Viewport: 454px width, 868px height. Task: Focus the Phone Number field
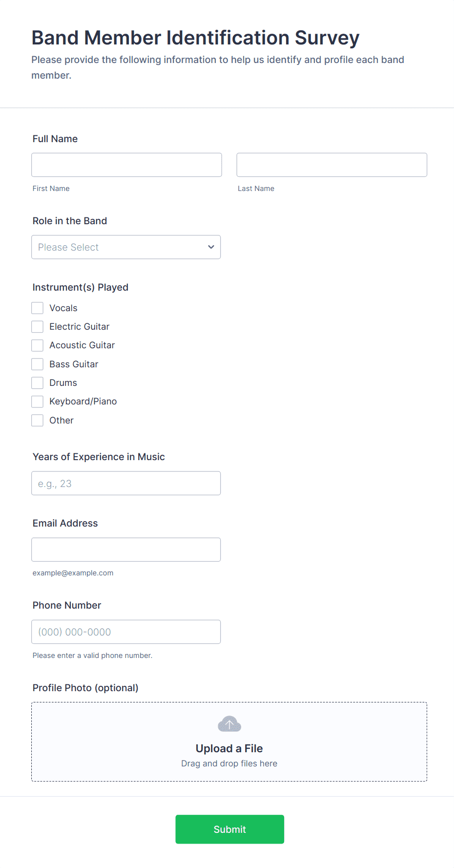pyautogui.click(x=125, y=632)
